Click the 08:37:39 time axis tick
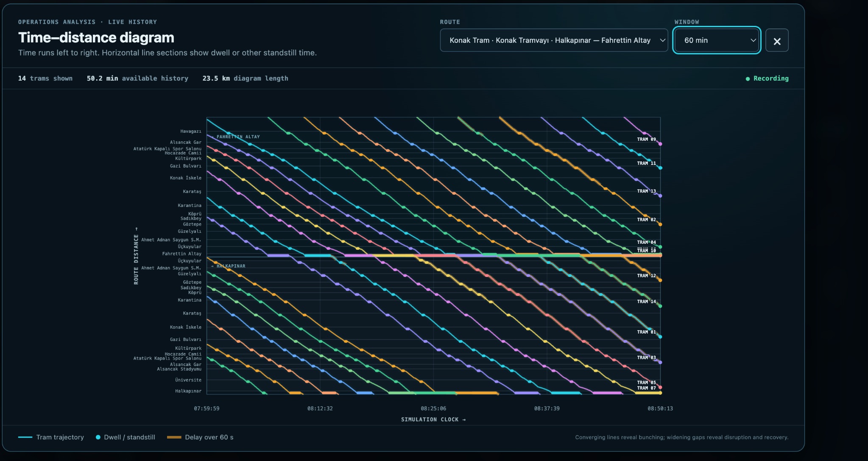The height and width of the screenshot is (461, 868). (x=547, y=408)
